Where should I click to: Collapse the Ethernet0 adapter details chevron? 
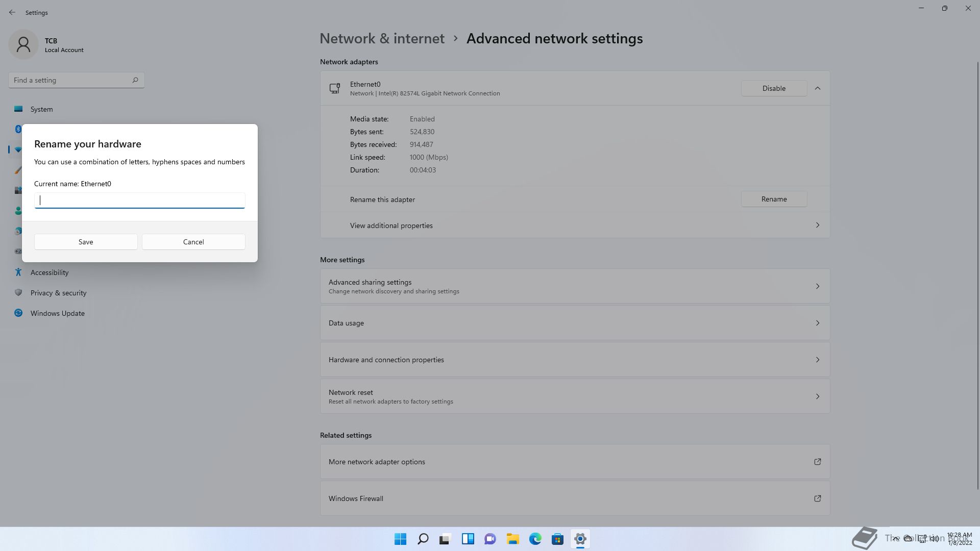pos(818,88)
